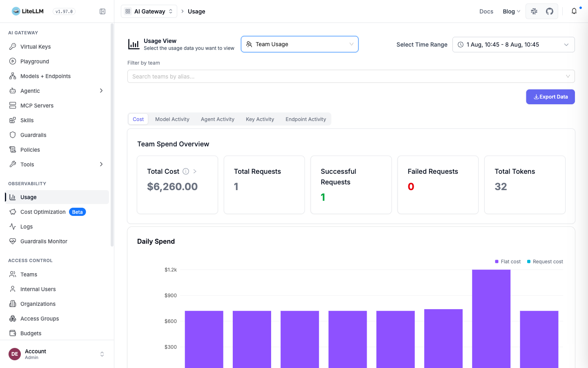
Task: Click the Export Data button
Action: tap(550, 97)
